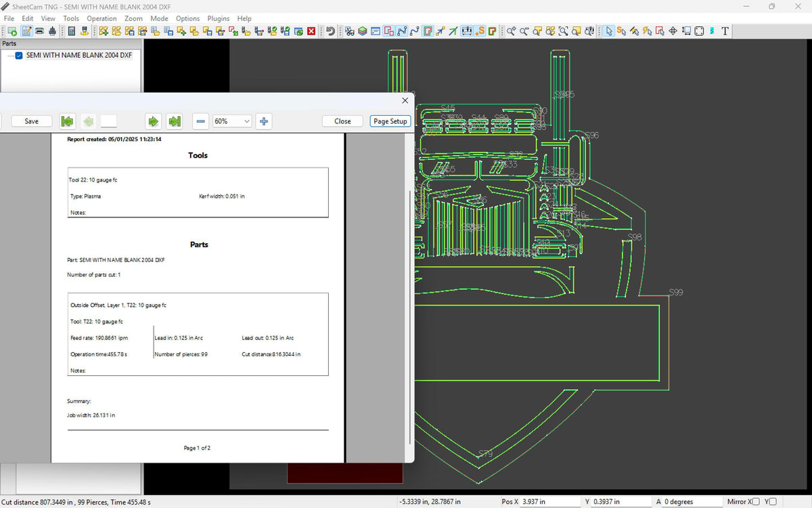Select the arrow pointer tool
812x508 pixels.
click(x=608, y=31)
